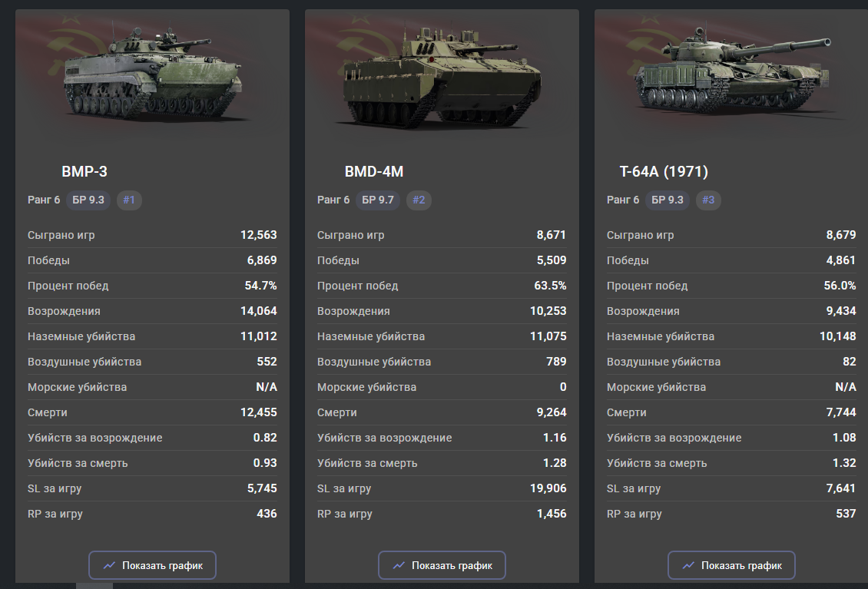
Task: Select БР 9.3 badge on T-64A card
Action: click(668, 200)
